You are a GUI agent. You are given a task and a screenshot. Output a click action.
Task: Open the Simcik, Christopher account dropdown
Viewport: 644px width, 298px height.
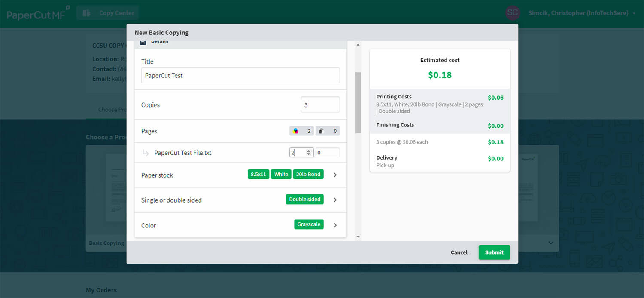point(582,13)
